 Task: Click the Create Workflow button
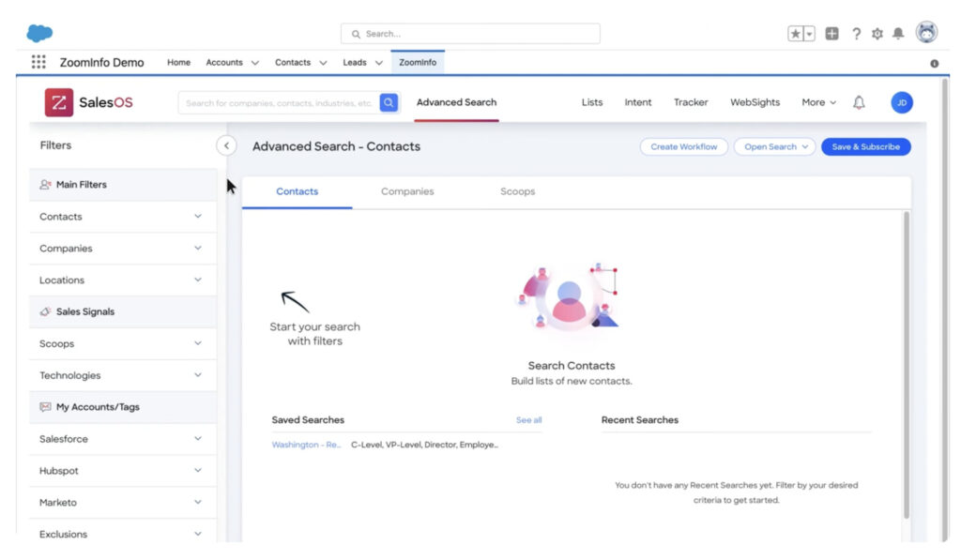click(x=683, y=146)
